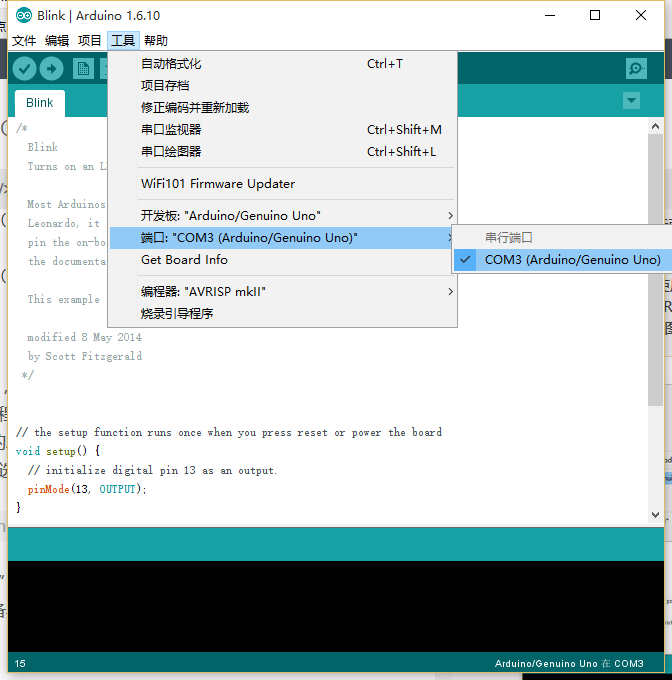The width and height of the screenshot is (672, 680).
Task: Click the black console output area
Action: coord(336,606)
